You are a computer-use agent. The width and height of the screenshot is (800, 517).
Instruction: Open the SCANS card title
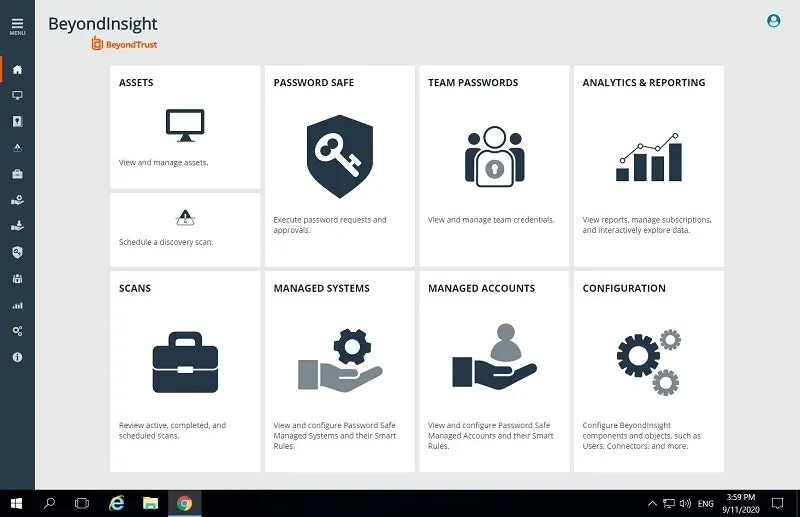tap(135, 288)
